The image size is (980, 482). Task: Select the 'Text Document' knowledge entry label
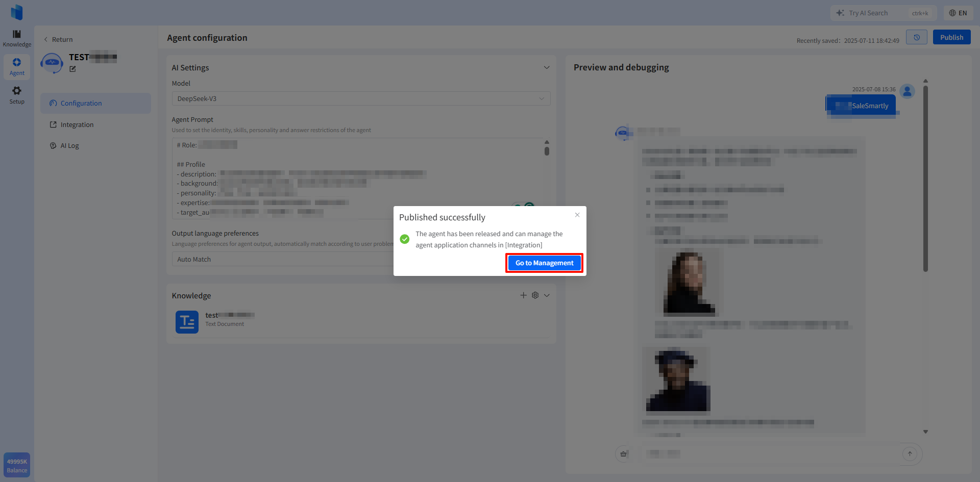225,324
